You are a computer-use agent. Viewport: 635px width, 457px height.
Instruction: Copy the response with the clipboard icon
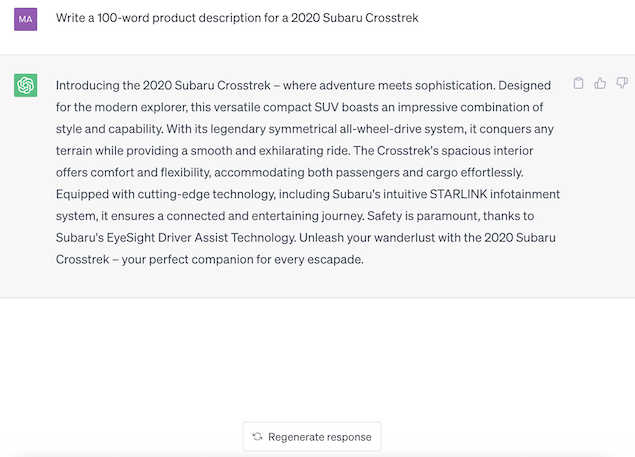click(x=578, y=83)
